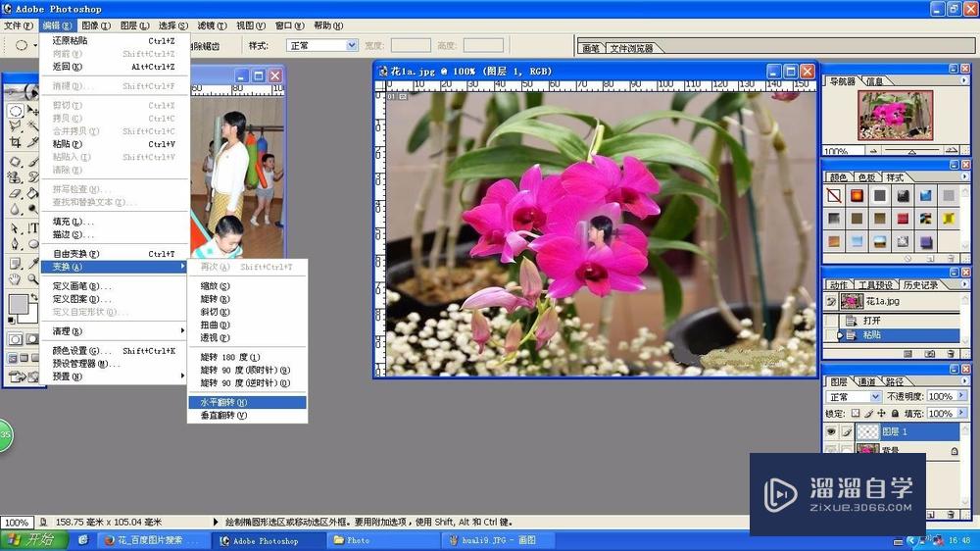Open the 文件浏览器 file browser tab
This screenshot has width=980, height=551.
631,48
